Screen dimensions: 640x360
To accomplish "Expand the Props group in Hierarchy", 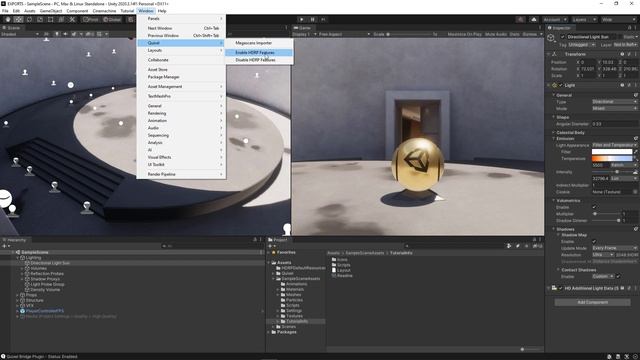I will click(x=18, y=295).
